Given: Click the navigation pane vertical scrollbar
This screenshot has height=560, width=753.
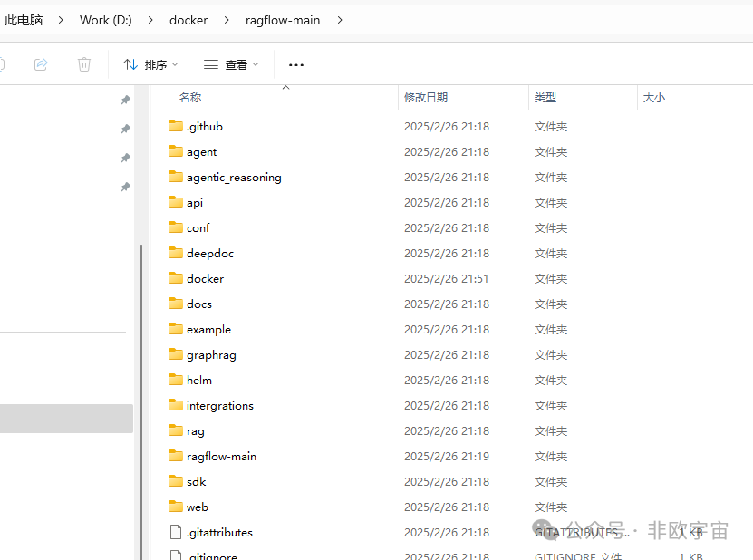Looking at the screenshot, I should click(141, 401).
